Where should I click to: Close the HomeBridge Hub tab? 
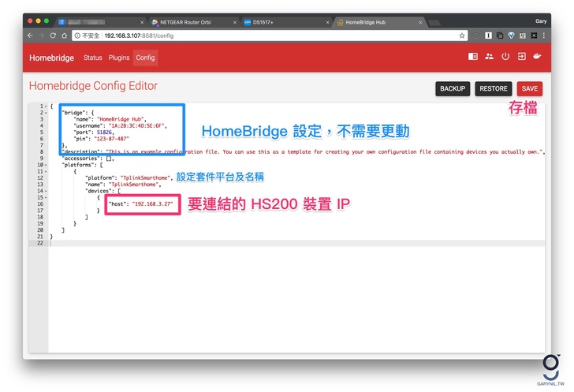[420, 22]
